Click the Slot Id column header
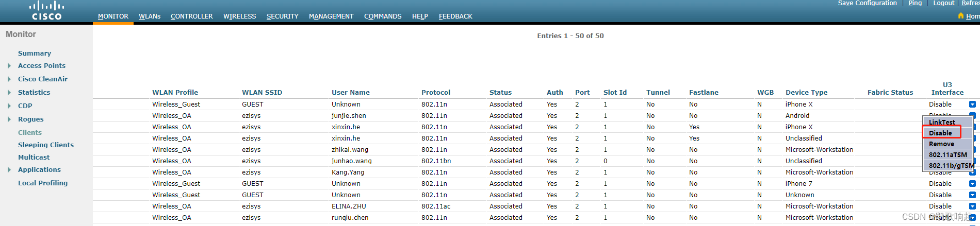 [615, 93]
